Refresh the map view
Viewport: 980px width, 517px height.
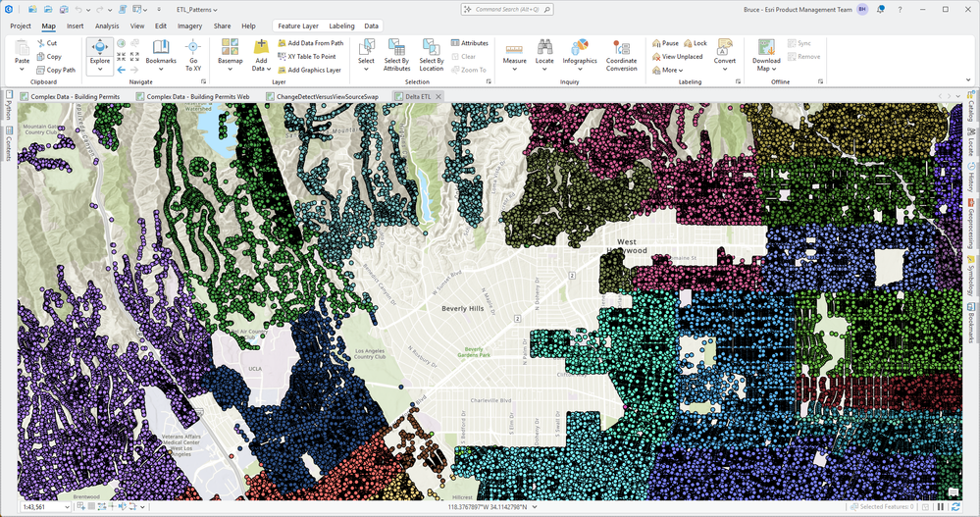click(x=955, y=507)
